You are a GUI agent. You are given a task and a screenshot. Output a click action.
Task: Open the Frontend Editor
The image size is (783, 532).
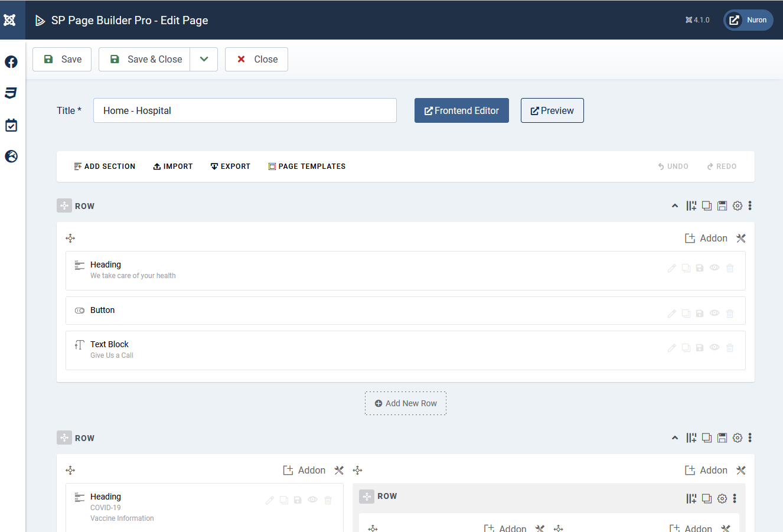coord(461,110)
